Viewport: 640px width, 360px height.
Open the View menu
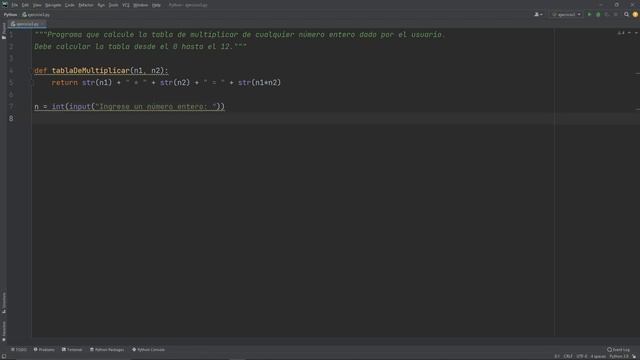click(37, 5)
